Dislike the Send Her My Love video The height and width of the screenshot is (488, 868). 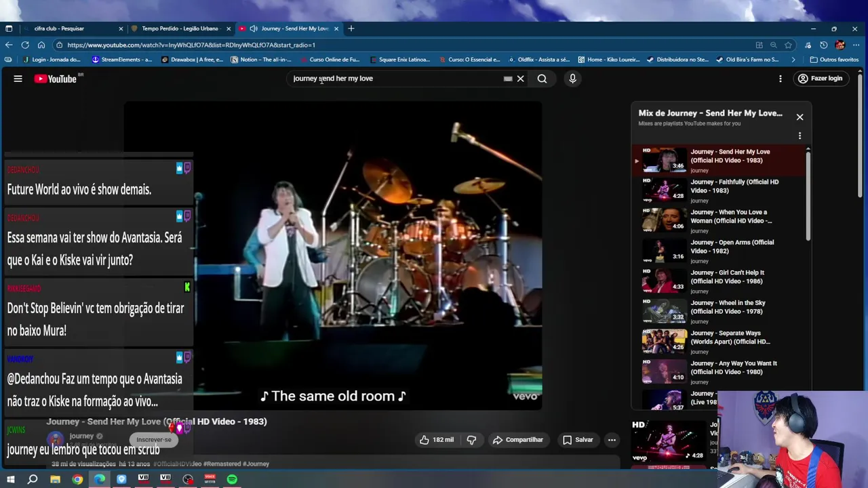click(471, 440)
